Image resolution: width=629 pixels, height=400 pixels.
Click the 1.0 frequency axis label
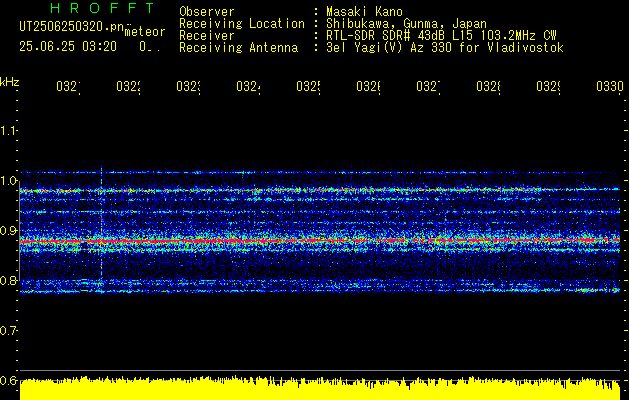tap(8, 181)
